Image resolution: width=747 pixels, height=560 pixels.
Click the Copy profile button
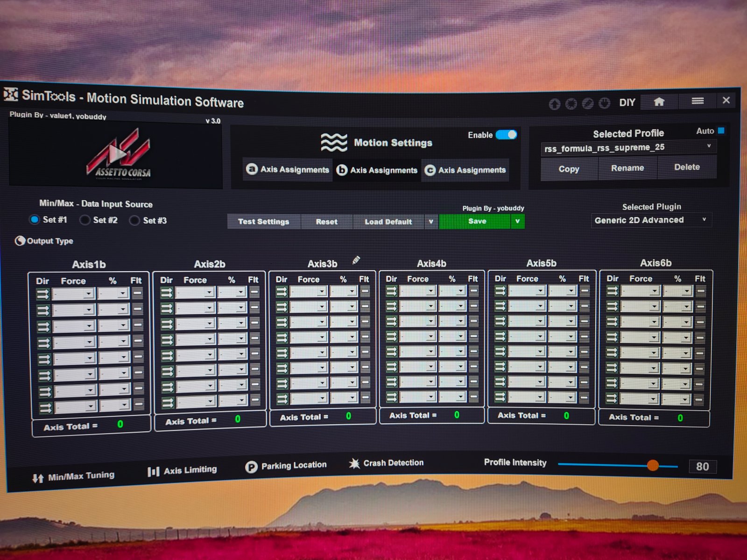click(569, 169)
